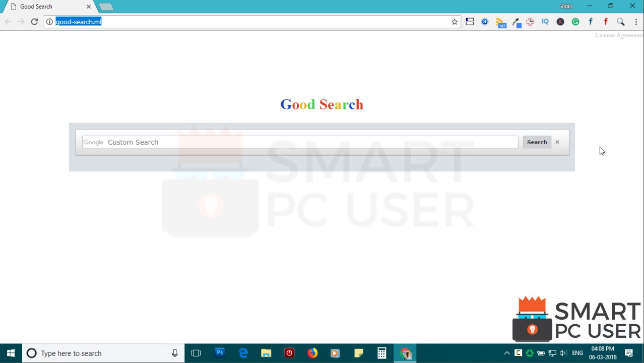Click the RSS feed extension showing 147
Screen dimensions: 644x363
(x=501, y=22)
